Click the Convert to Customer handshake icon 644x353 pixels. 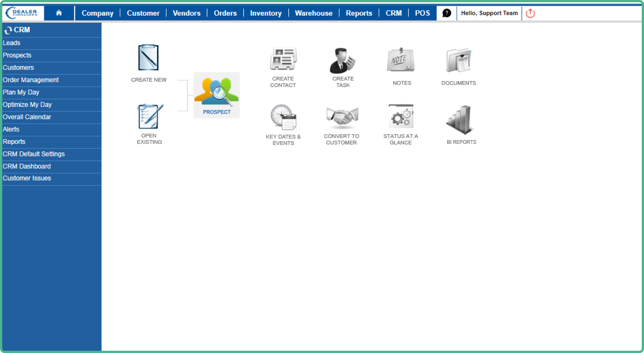tap(342, 118)
